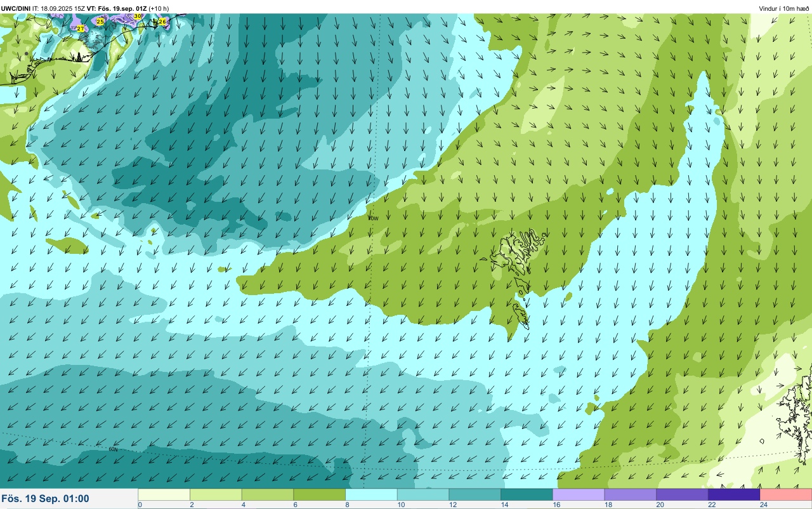This screenshot has width=812, height=509.
Task: Click the legend scale number 24
Action: click(x=763, y=505)
